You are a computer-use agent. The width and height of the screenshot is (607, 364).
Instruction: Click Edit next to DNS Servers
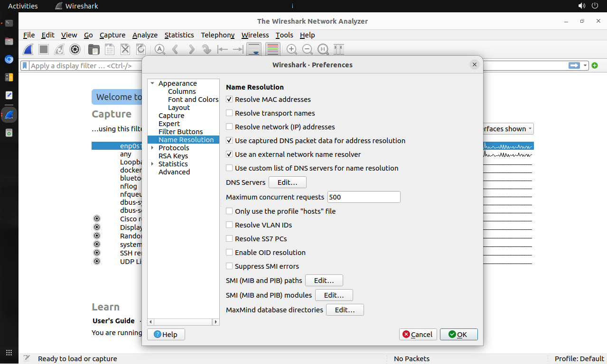click(287, 182)
